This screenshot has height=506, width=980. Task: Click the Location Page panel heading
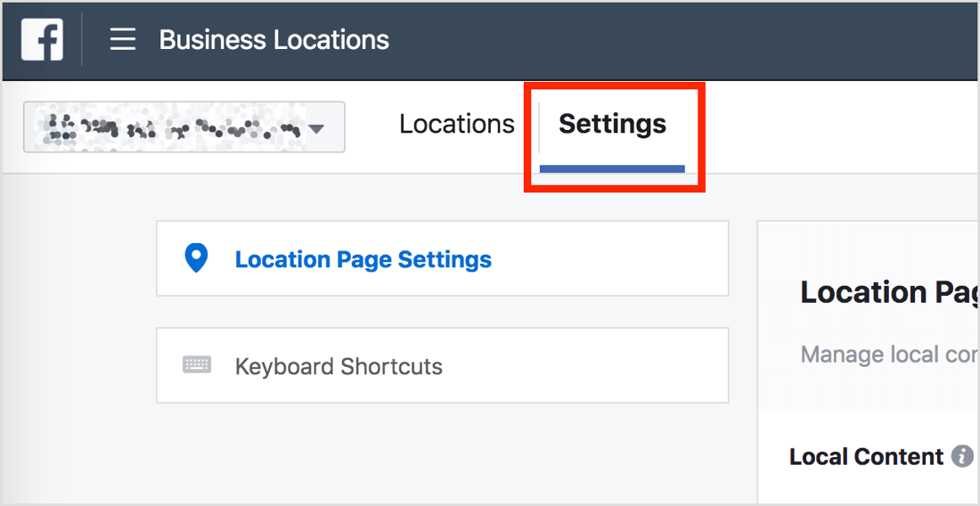pyautogui.click(x=889, y=292)
